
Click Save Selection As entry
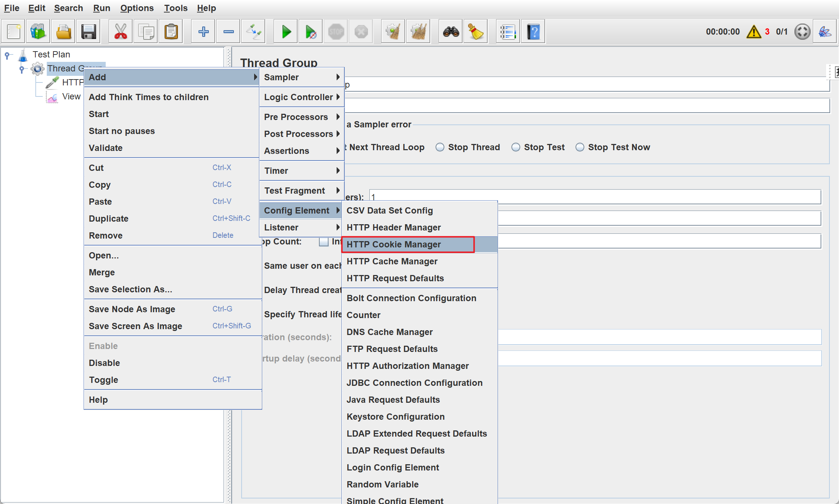pyautogui.click(x=130, y=289)
